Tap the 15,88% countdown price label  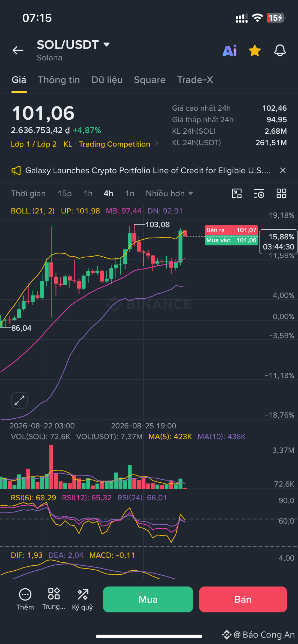279,241
